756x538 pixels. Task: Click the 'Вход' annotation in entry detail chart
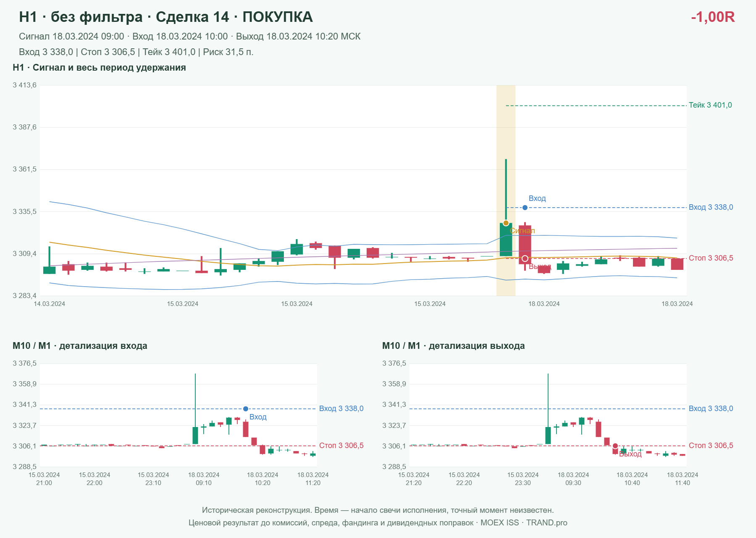(258, 417)
